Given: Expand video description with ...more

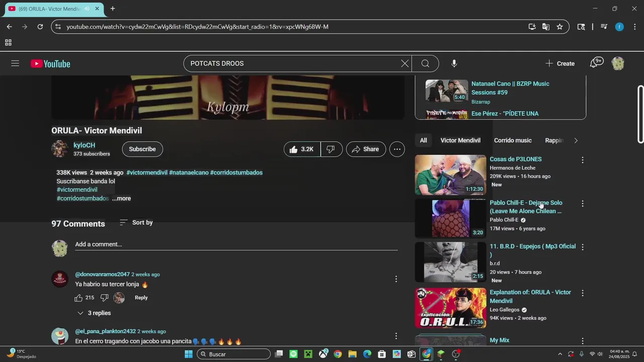Looking at the screenshot, I should pos(121,199).
